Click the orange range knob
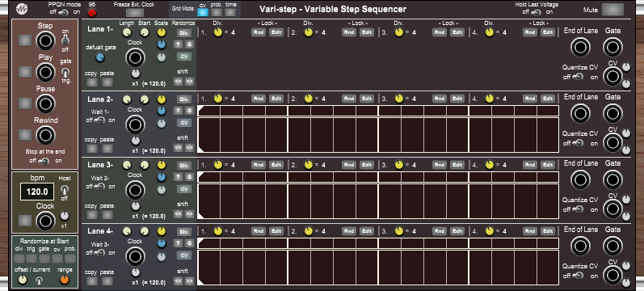This screenshot has height=291, width=644. click(65, 280)
